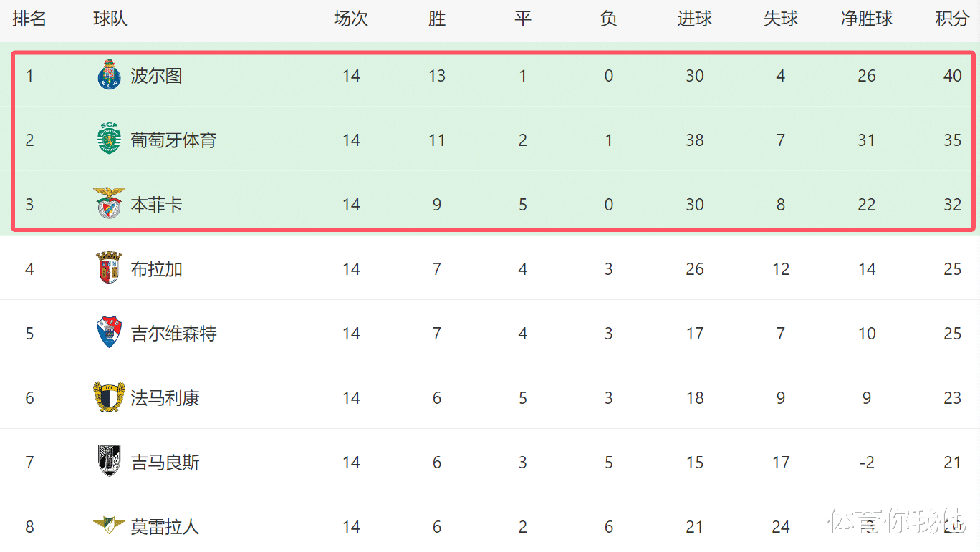This screenshot has width=980, height=552.
Task: Click the 场次 column header
Action: (351, 19)
